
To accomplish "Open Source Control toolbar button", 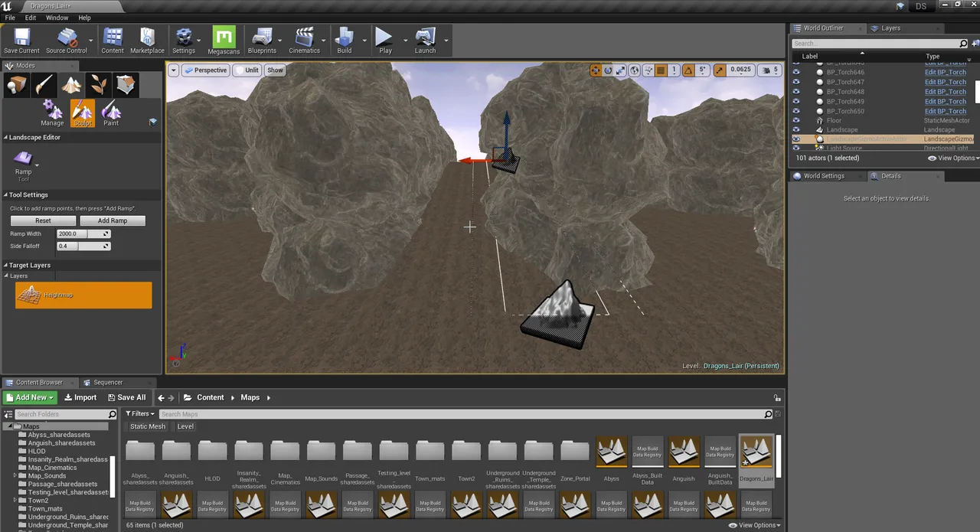I will tap(67, 41).
